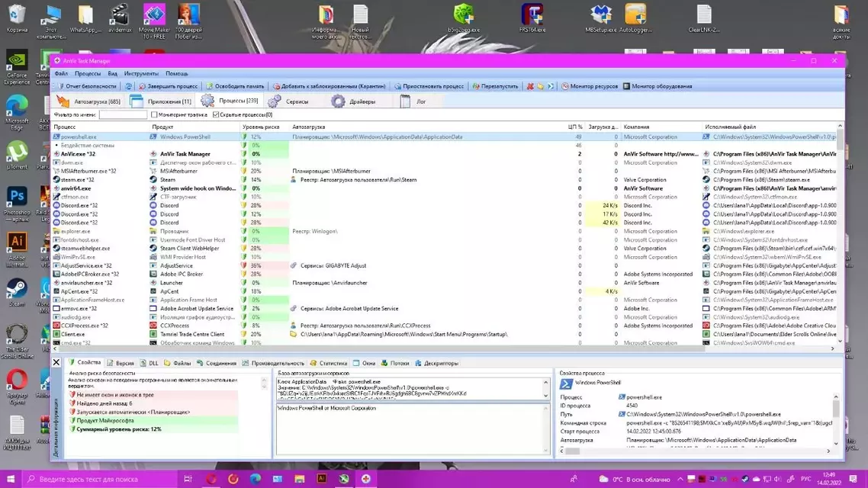The height and width of the screenshot is (488, 868).
Task: Click the taskbar search box
Action: (x=100, y=479)
